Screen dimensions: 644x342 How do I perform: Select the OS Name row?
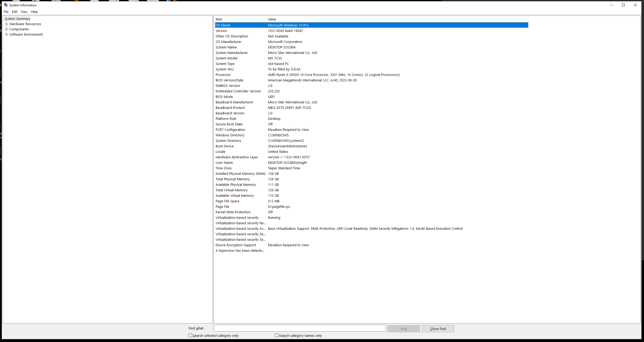[371, 25]
